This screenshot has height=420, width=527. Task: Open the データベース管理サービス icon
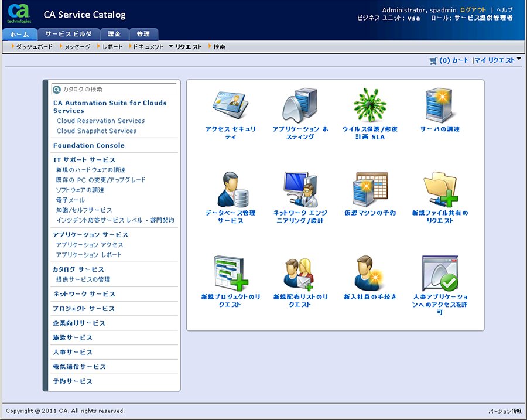coord(232,189)
